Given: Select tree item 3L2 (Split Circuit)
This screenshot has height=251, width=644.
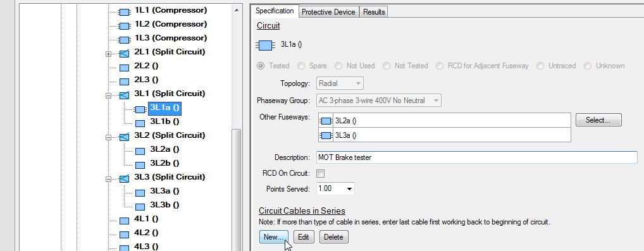Looking at the screenshot, I should coord(170,135).
